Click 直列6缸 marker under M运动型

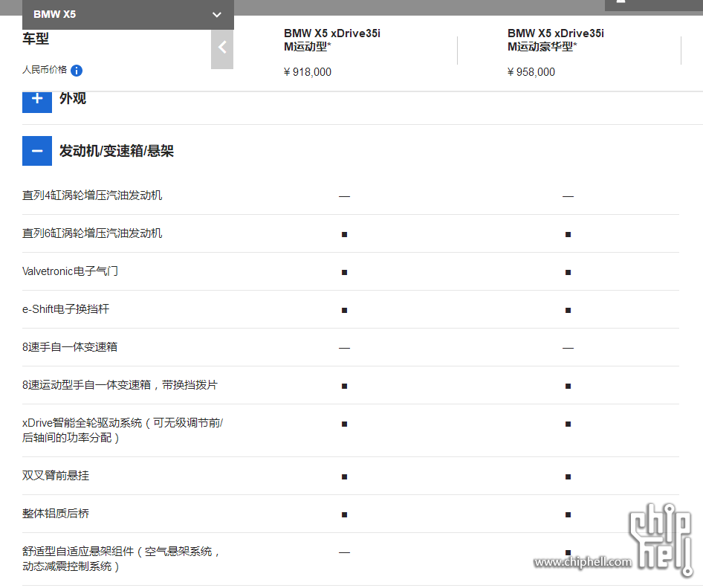click(x=344, y=235)
